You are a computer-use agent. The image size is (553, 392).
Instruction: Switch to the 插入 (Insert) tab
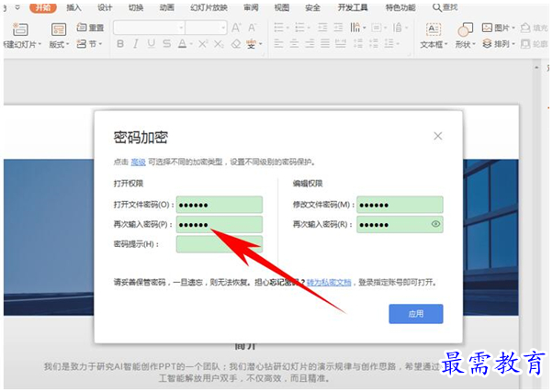(x=73, y=7)
